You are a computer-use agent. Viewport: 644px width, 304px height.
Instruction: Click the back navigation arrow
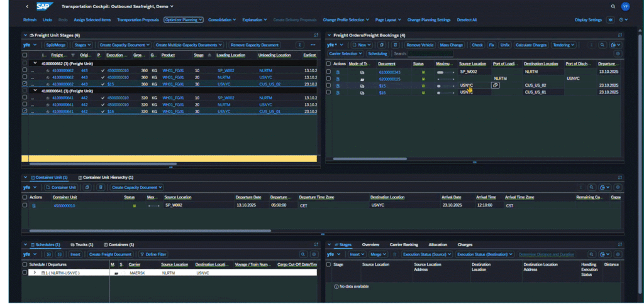pos(27,6)
